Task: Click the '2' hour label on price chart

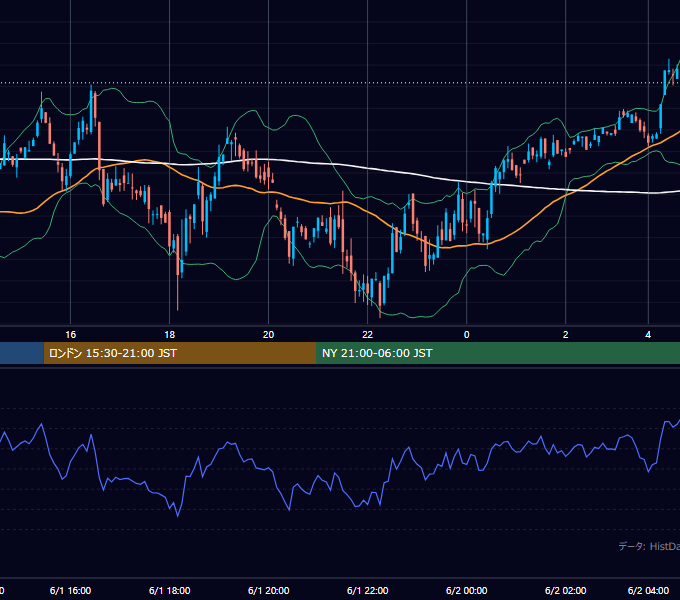Action: click(566, 335)
